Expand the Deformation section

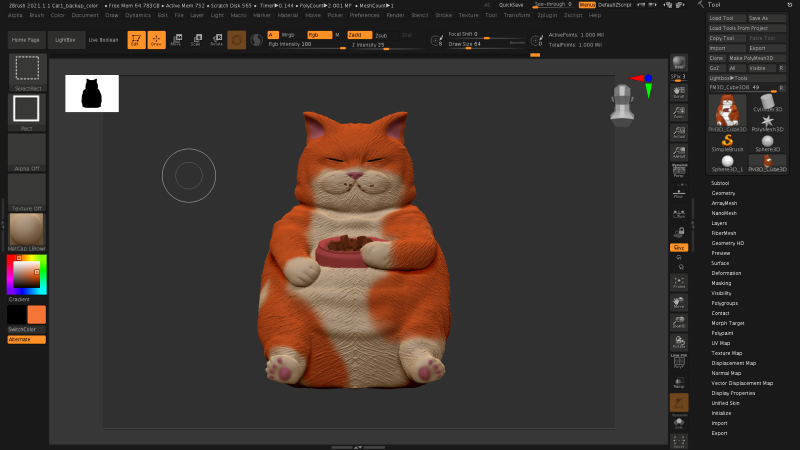coord(726,272)
